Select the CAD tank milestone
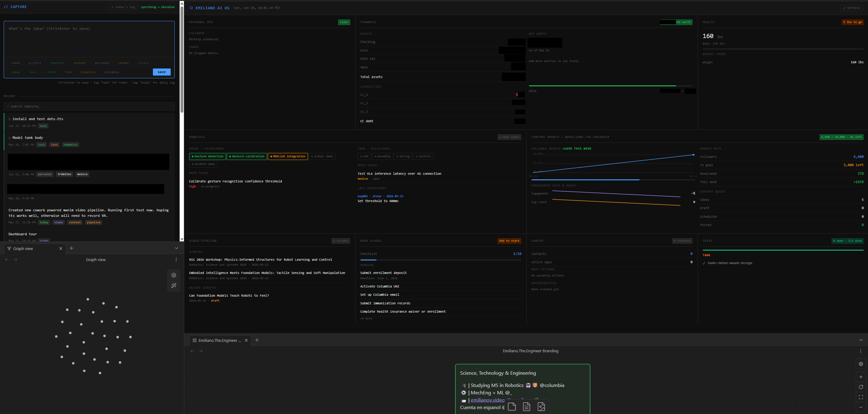Viewport: 868px width, 414px height. pyautogui.click(x=364, y=156)
